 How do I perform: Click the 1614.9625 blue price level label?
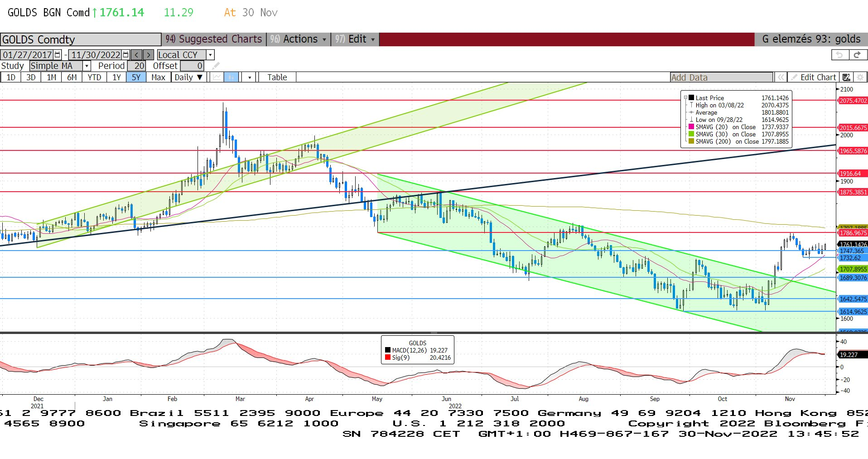click(853, 312)
